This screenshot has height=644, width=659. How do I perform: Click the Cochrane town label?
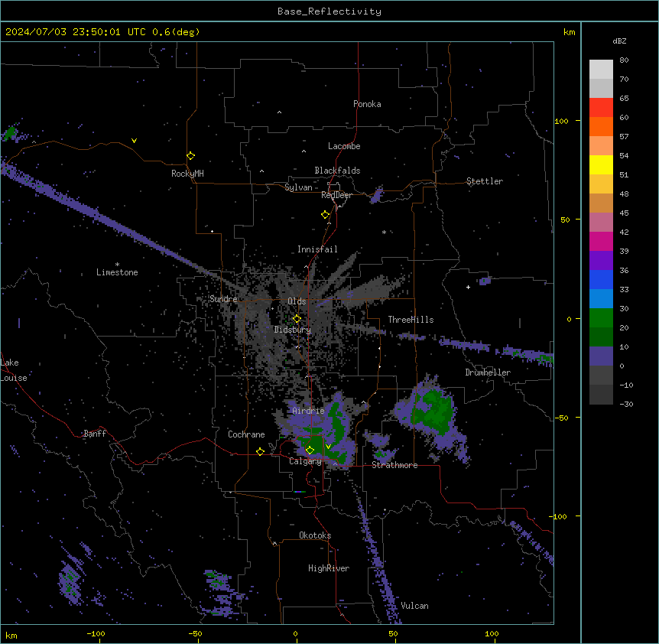pyautogui.click(x=246, y=434)
